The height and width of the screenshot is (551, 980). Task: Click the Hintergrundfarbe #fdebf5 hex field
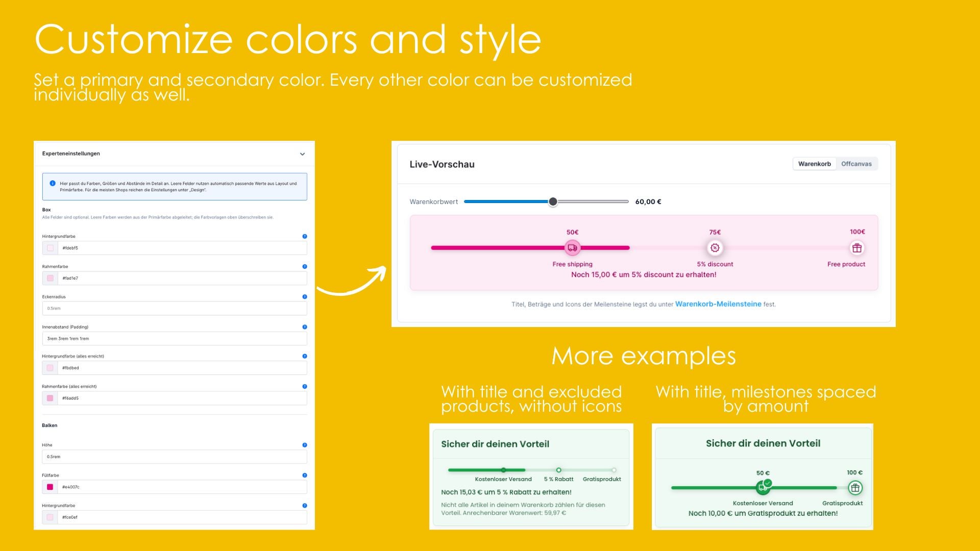coord(182,248)
